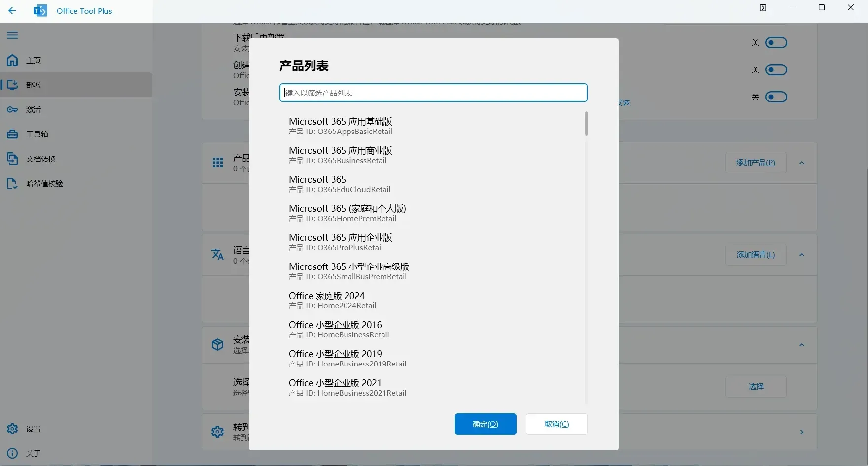Toggle the third 关 switch
The height and width of the screenshot is (466, 868).
(776, 97)
